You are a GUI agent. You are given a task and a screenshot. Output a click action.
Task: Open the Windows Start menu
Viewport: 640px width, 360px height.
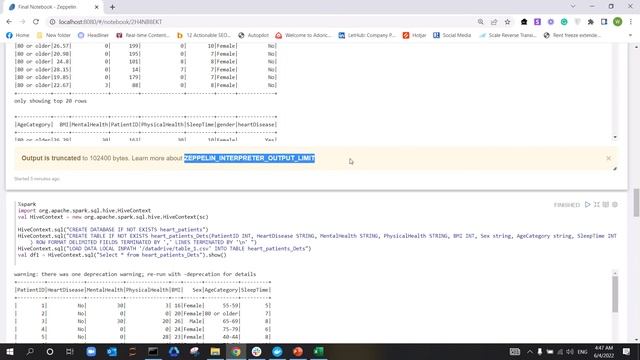[x=9, y=351]
